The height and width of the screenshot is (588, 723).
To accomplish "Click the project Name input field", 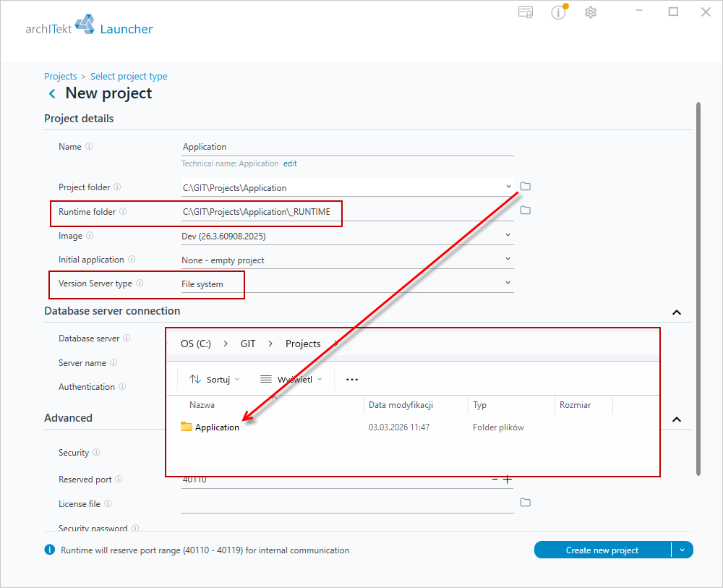I will 347,147.
